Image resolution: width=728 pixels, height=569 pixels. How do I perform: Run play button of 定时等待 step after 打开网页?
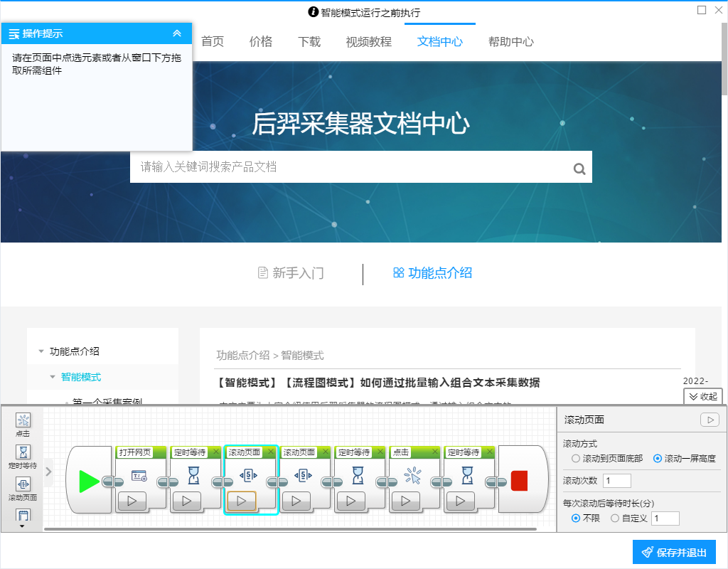pyautogui.click(x=187, y=501)
